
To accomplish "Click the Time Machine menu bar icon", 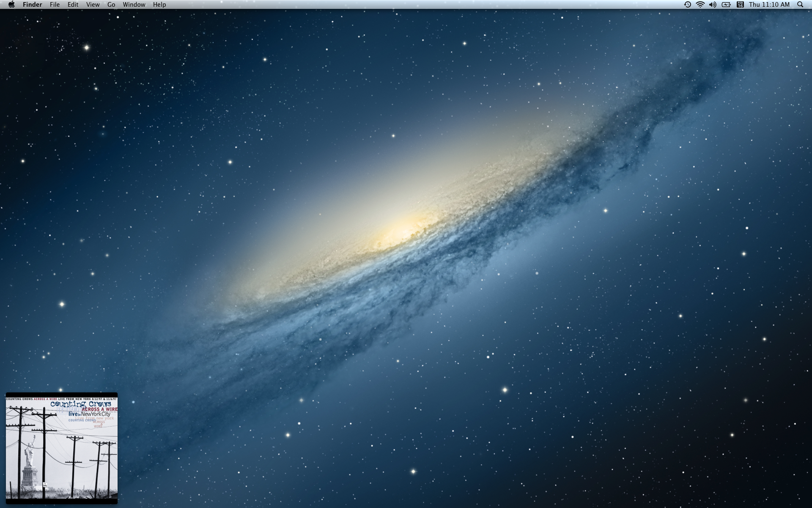I will coord(688,5).
